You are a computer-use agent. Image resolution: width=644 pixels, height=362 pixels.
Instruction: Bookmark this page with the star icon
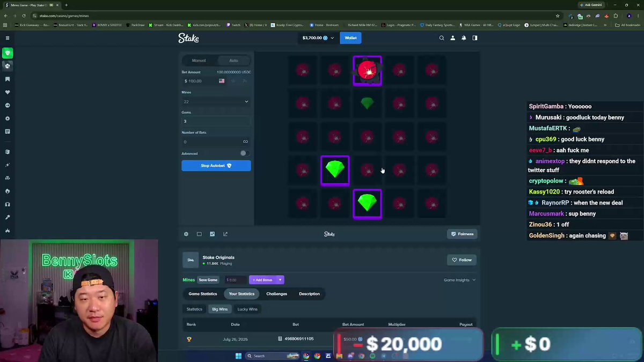point(558,16)
